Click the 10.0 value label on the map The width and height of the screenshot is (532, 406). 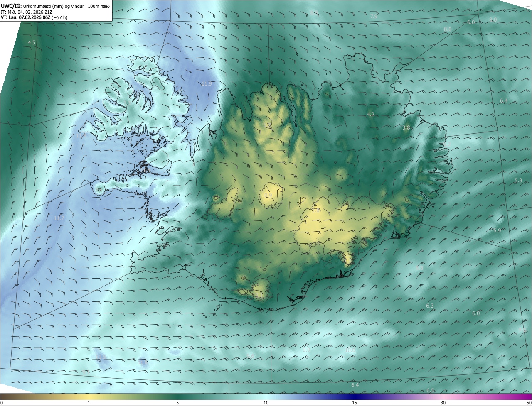coord(350,350)
